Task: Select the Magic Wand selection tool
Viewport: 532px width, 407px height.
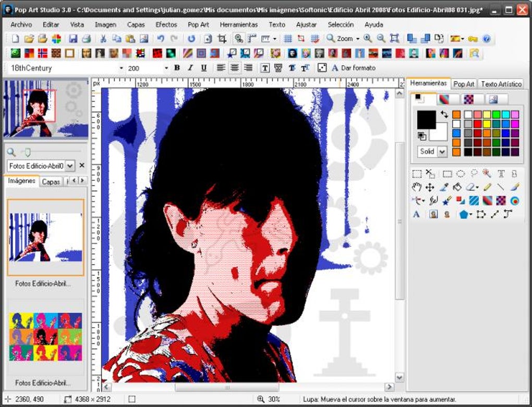Action: coord(487,174)
